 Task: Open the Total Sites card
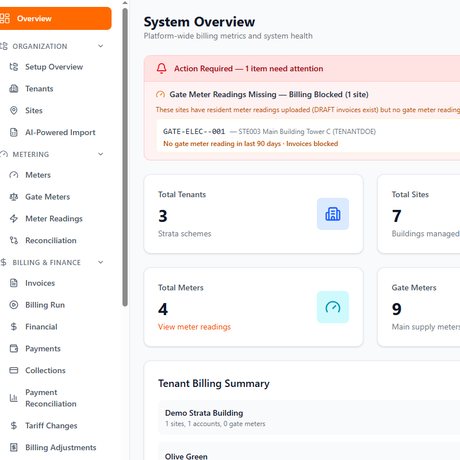[x=419, y=214]
